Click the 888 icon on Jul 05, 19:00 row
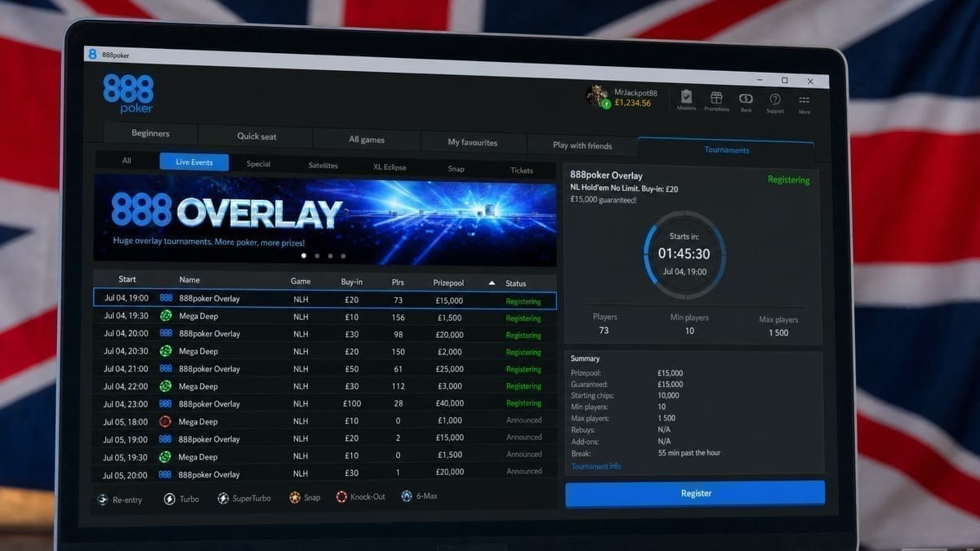 (166, 439)
